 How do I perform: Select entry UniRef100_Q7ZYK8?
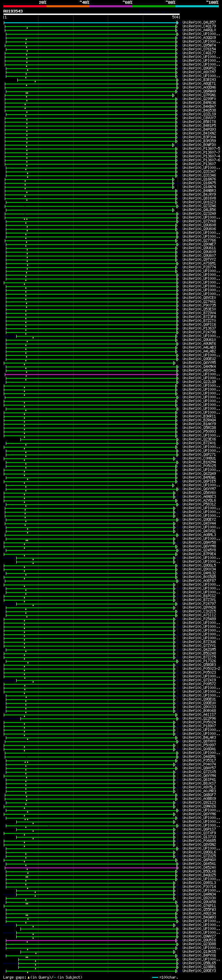(199, 221)
